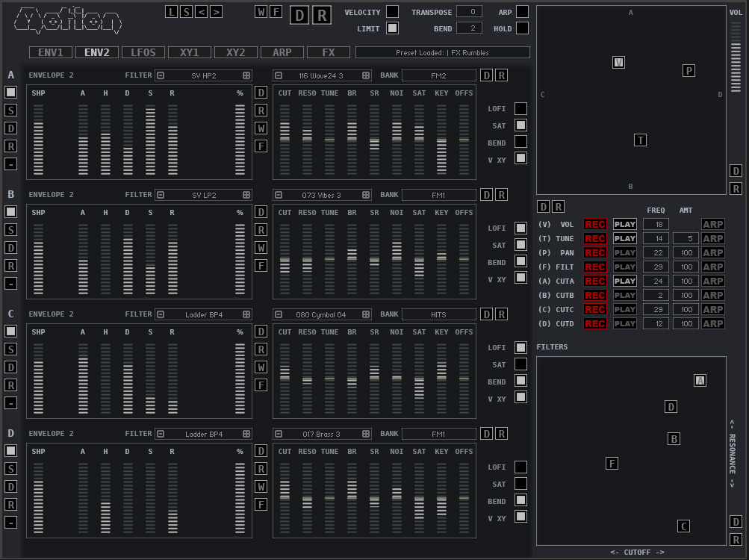Image resolution: width=749 pixels, height=560 pixels.
Task: Toggle the HOLD checkbox
Action: tap(522, 28)
